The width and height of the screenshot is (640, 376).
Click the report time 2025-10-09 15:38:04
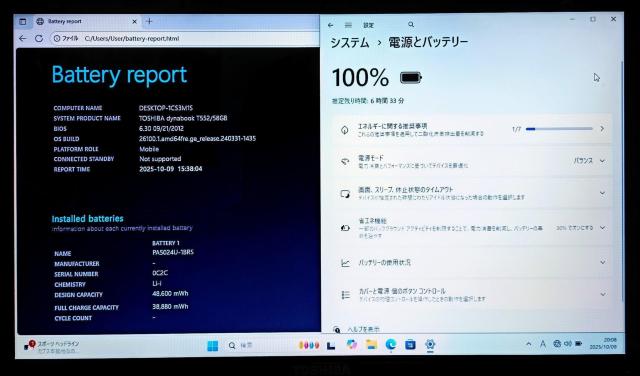click(171, 169)
